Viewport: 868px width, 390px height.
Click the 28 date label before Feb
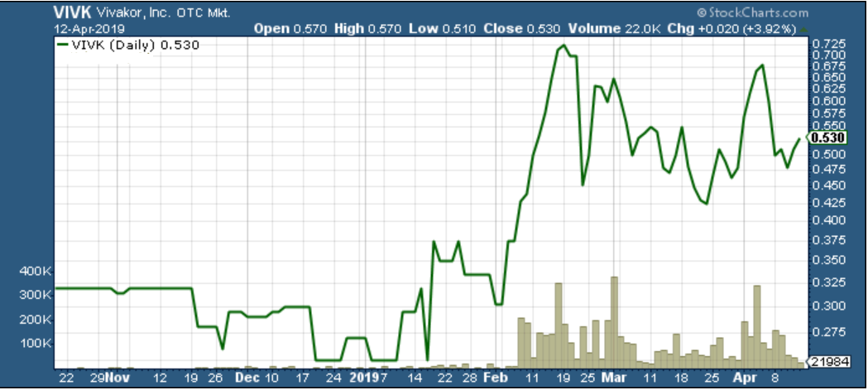469,378
